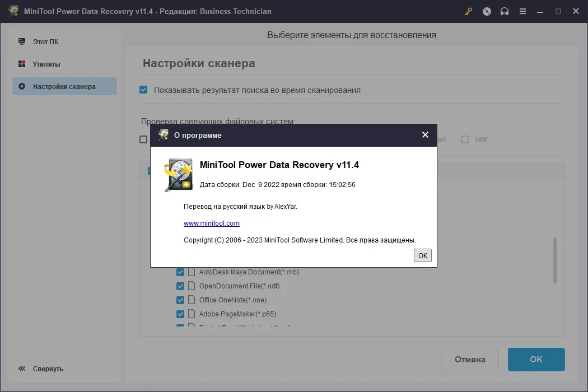
Task: Uncheck Office OneNote(*.one)
Action: click(x=180, y=300)
